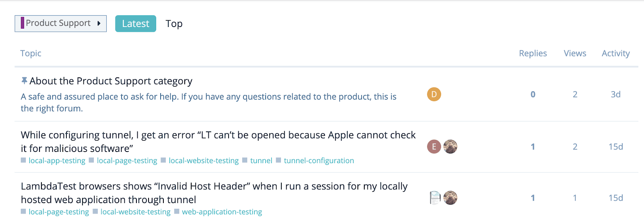Image resolution: width=644 pixels, height=220 pixels.
Task: Sort topics by Replies column
Action: 533,53
